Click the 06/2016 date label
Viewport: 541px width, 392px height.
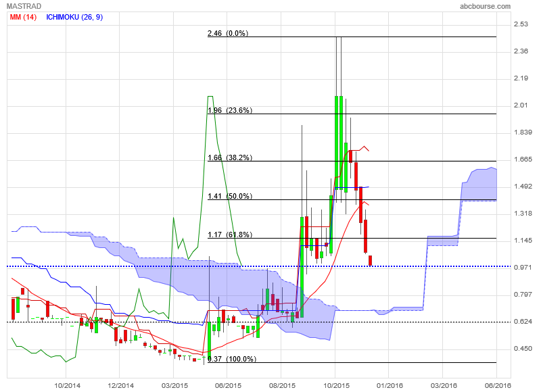pyautogui.click(x=498, y=385)
